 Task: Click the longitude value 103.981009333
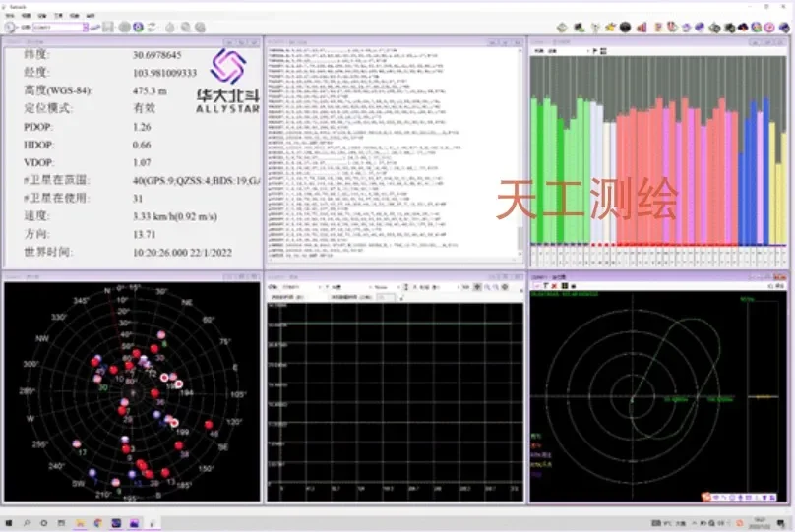point(164,73)
